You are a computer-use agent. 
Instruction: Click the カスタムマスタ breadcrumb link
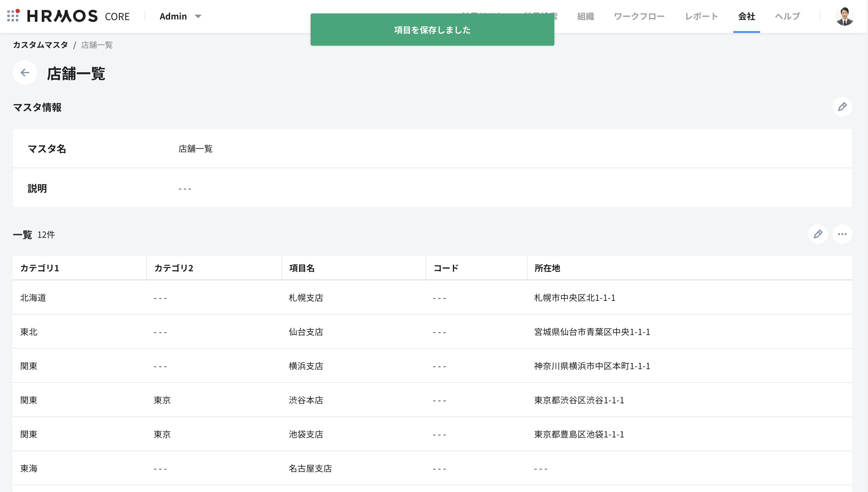(41, 45)
